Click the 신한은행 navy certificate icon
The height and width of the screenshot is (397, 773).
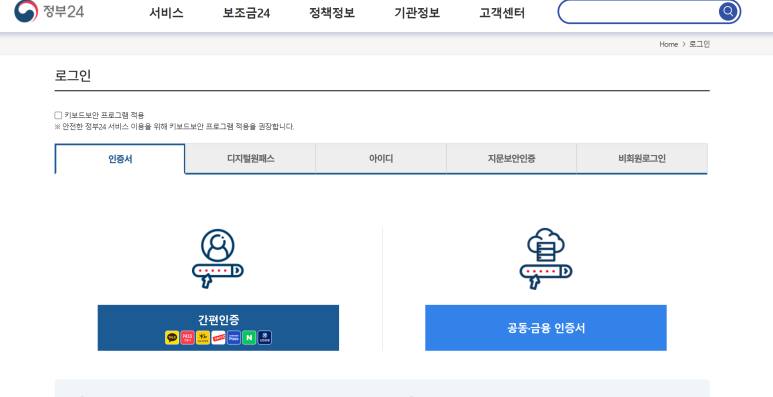[265, 337]
